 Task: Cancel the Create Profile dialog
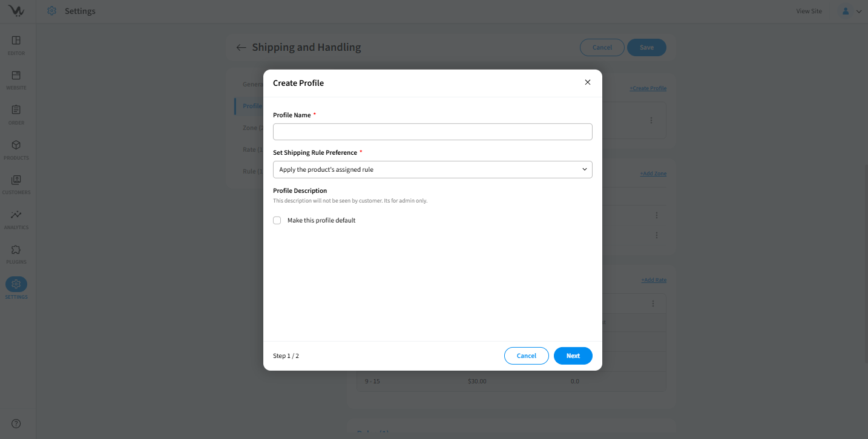pos(526,356)
